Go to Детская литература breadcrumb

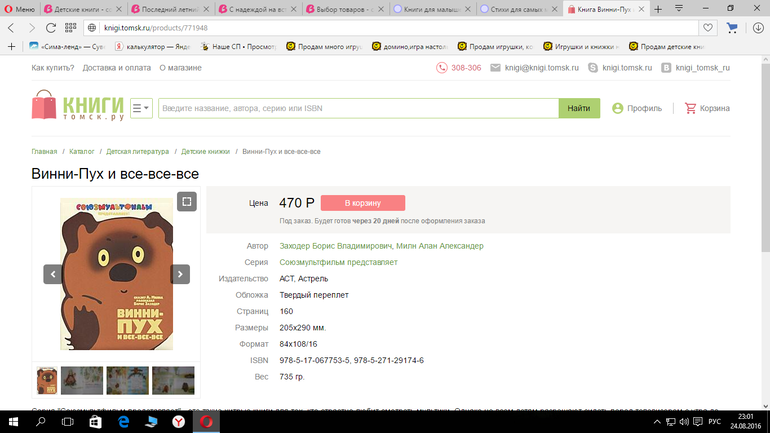pyautogui.click(x=138, y=152)
